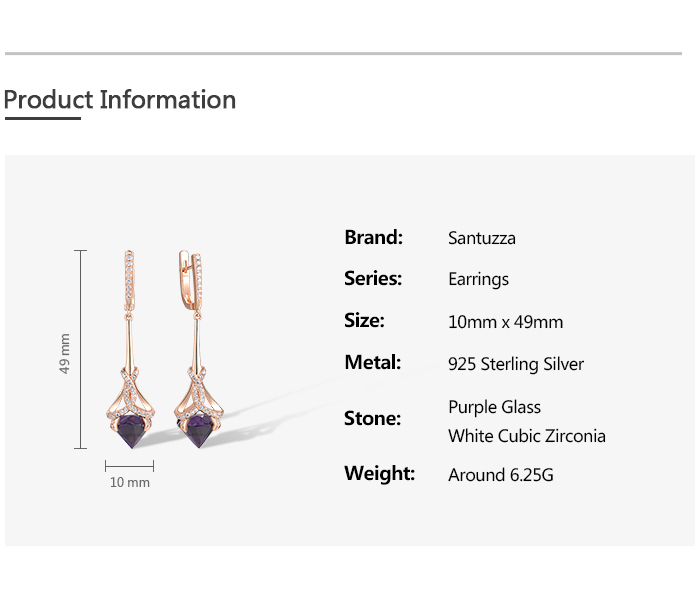The width and height of the screenshot is (700, 596).
Task: Open the Santuzza brand name
Action: point(482,238)
